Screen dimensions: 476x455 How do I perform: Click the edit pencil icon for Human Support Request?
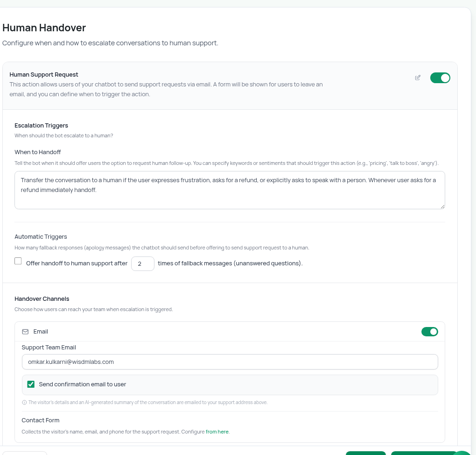[x=418, y=78]
